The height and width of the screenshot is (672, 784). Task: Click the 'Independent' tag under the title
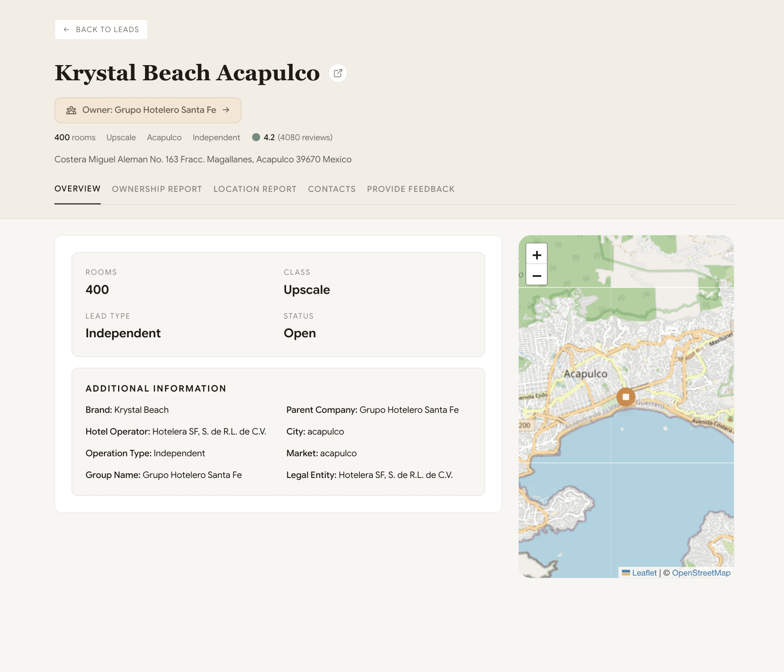pyautogui.click(x=216, y=137)
